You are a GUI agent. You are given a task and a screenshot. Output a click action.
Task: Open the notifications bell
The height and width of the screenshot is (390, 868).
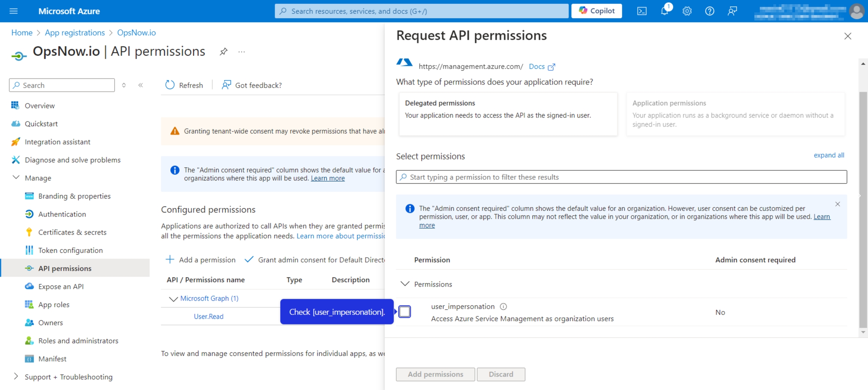tap(664, 11)
